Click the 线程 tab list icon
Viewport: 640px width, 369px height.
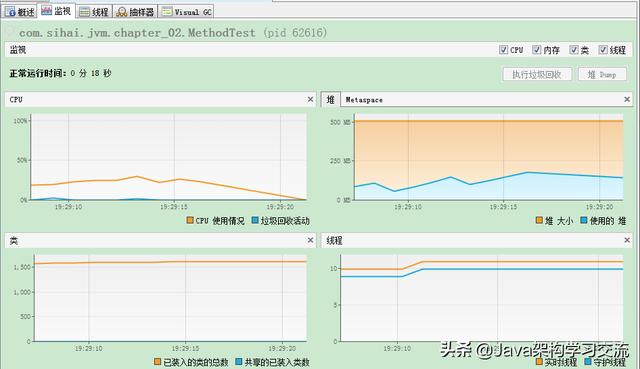[84, 12]
